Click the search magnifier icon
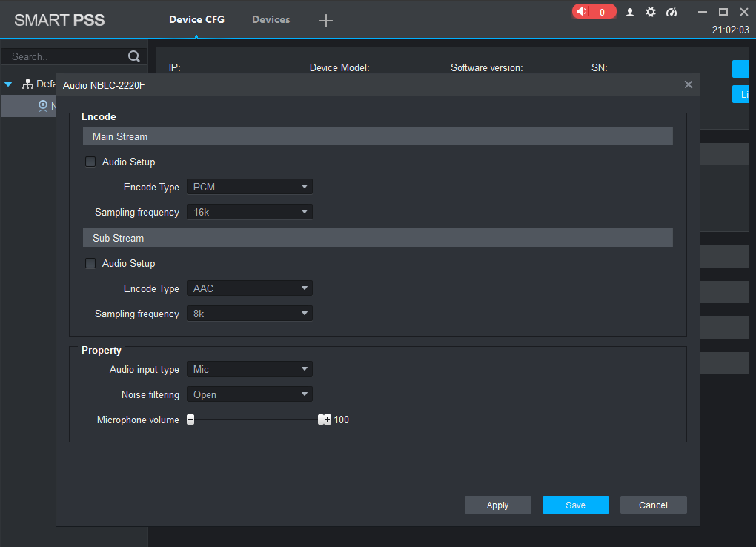 [134, 56]
